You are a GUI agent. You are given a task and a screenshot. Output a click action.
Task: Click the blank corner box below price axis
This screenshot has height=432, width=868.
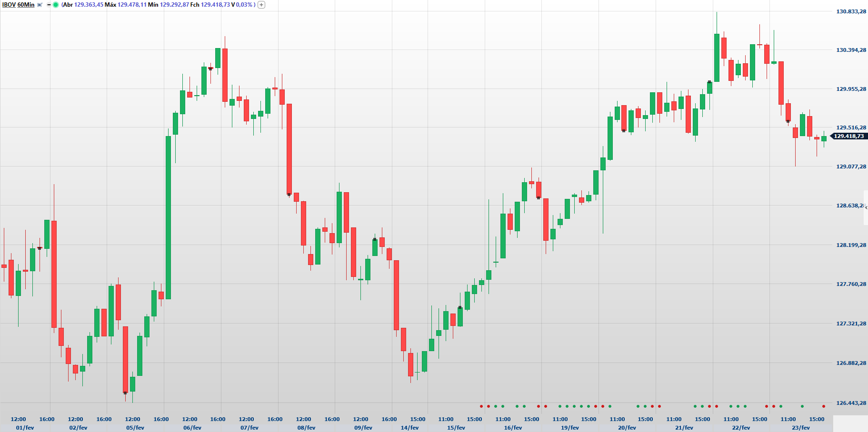tap(850, 423)
